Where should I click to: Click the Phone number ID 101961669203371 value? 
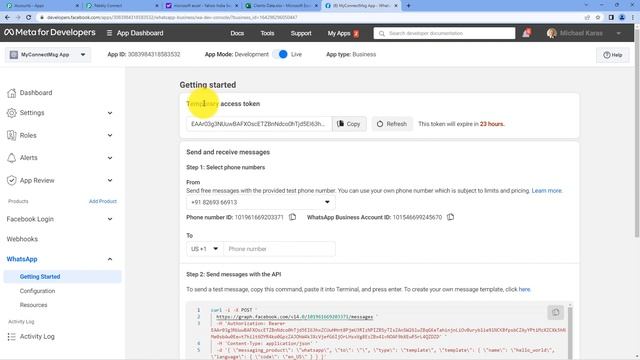(x=259, y=217)
